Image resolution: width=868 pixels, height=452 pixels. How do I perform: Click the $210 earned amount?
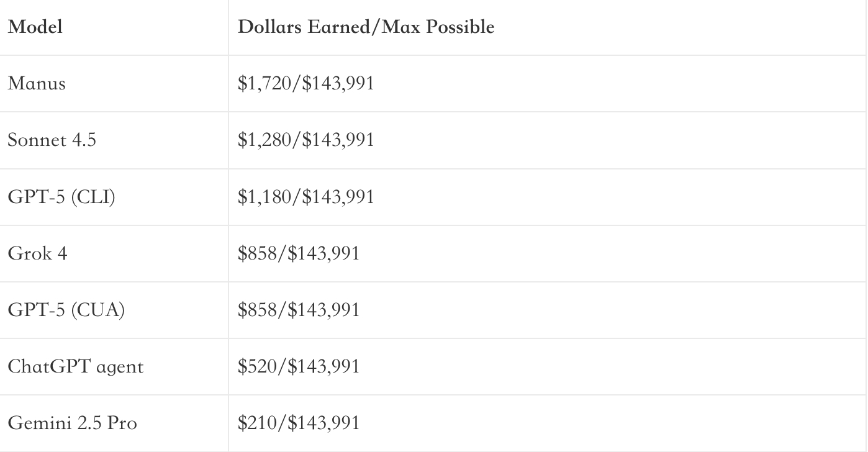(x=258, y=423)
